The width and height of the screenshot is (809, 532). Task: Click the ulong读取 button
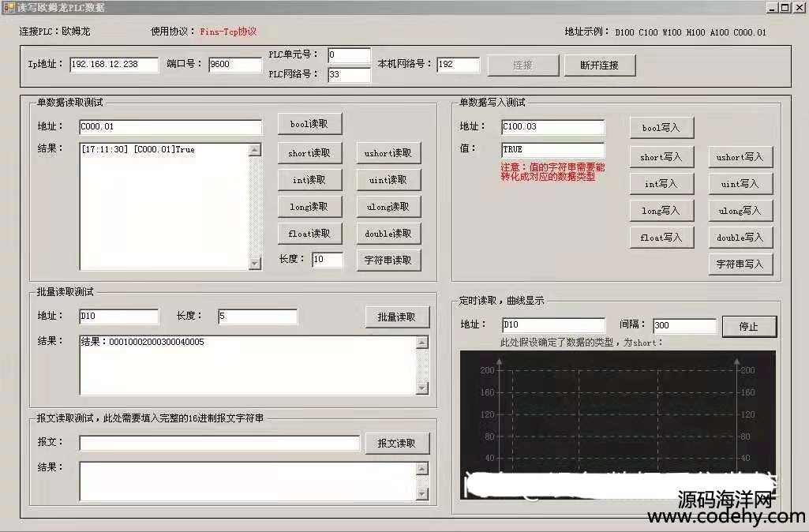click(388, 207)
